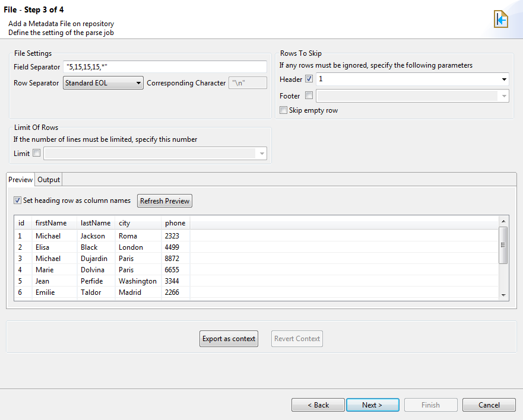The image size is (523, 420).
Task: Expand the Header value dropdown
Action: tap(504, 78)
